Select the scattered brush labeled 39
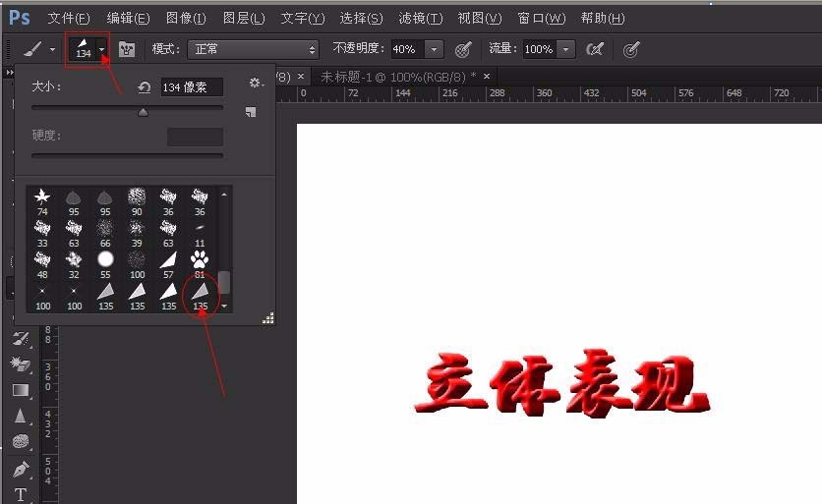 [x=137, y=234]
